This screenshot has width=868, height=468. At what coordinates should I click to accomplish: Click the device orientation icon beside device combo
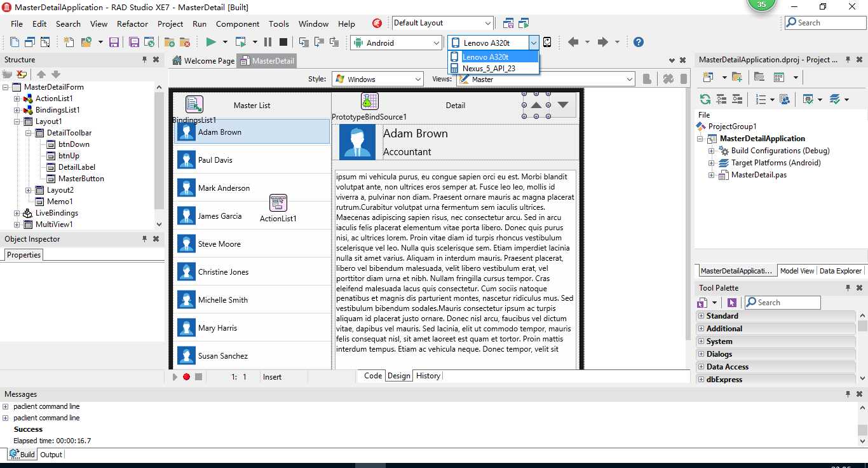pyautogui.click(x=547, y=43)
